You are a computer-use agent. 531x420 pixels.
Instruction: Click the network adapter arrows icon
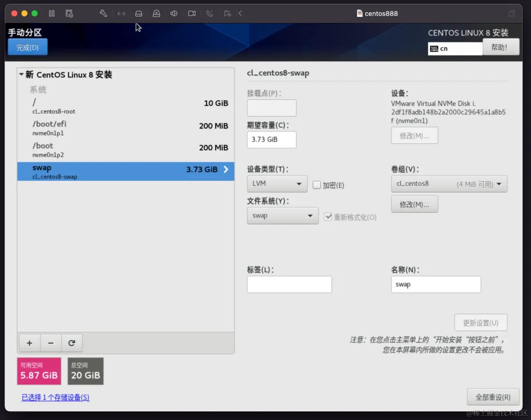point(121,13)
